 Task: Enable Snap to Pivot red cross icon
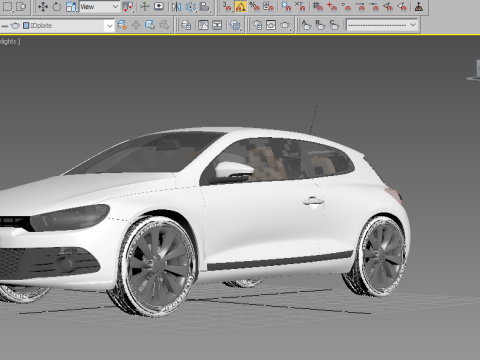point(332,6)
